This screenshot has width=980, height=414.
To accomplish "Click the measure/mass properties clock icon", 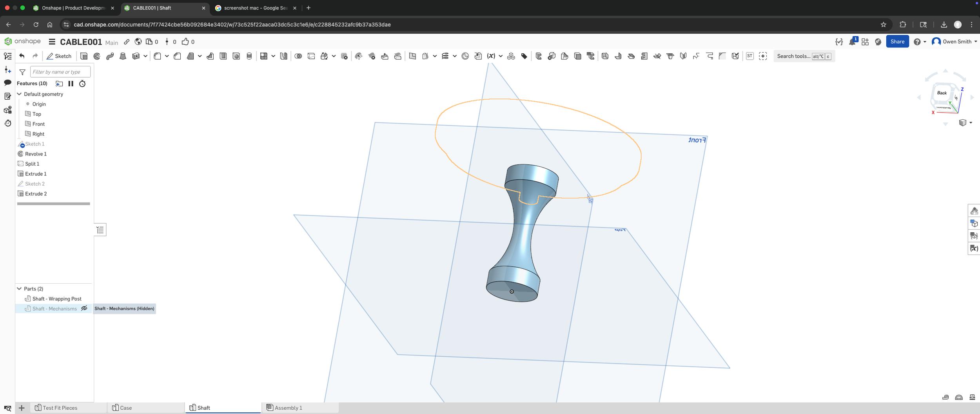I will pos(8,123).
